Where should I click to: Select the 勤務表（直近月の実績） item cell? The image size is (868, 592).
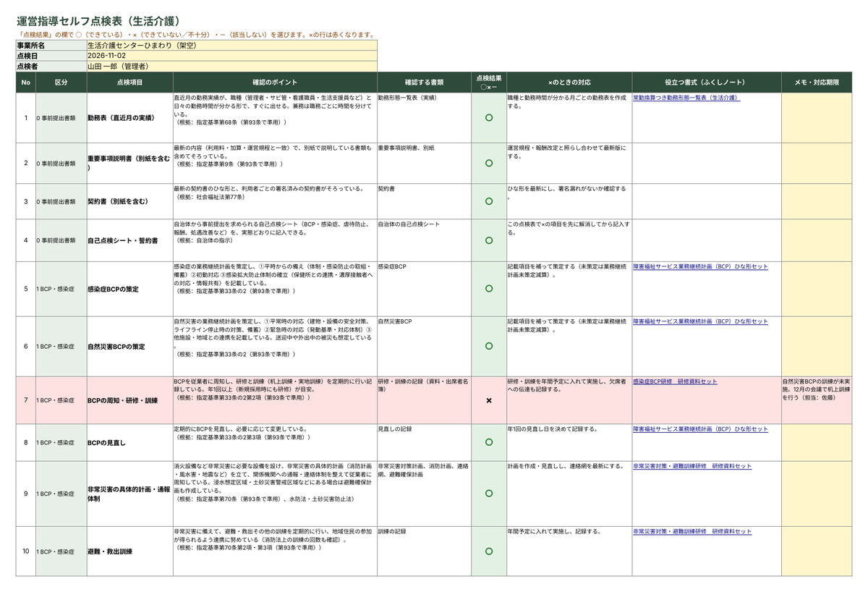(129, 117)
